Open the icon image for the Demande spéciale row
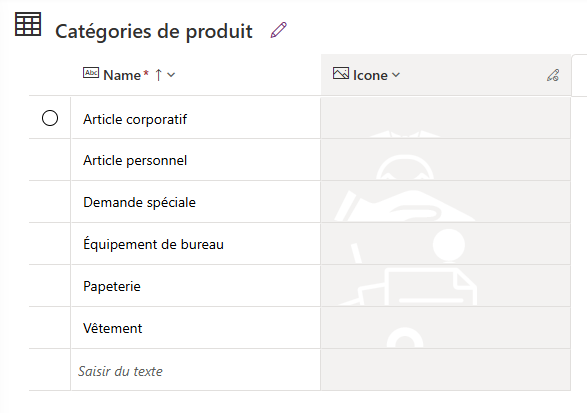The width and height of the screenshot is (587, 413). 445,202
